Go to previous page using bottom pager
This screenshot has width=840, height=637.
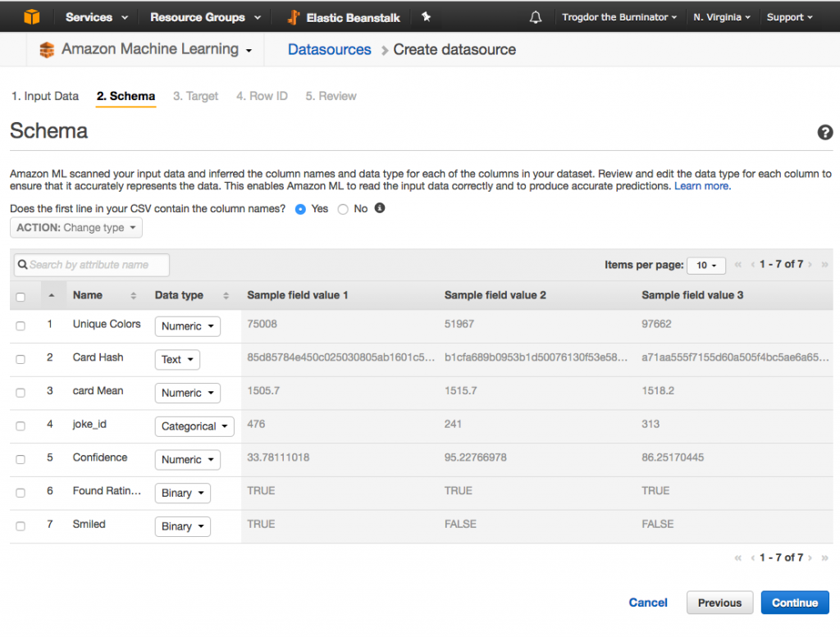pos(753,557)
